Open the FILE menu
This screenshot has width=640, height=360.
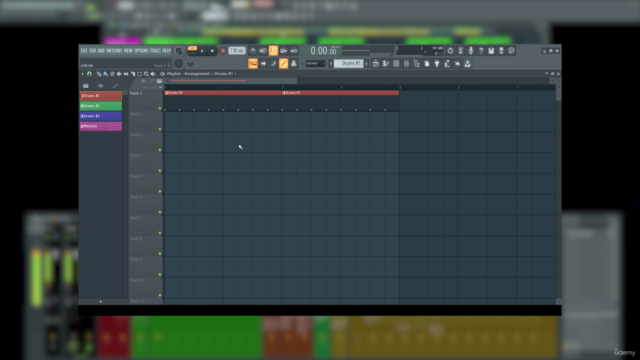pyautogui.click(x=84, y=51)
